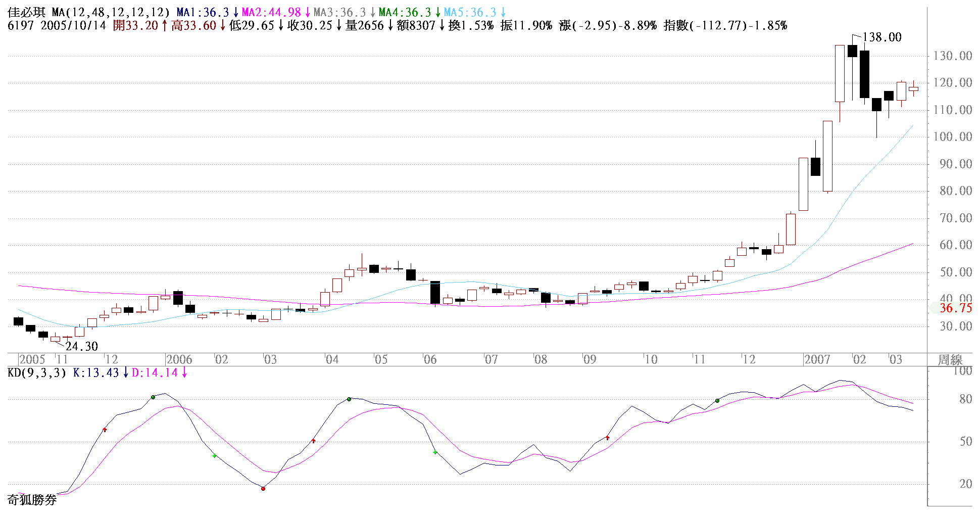Click the 2007 year label on time axis
980x515 pixels.
(817, 360)
